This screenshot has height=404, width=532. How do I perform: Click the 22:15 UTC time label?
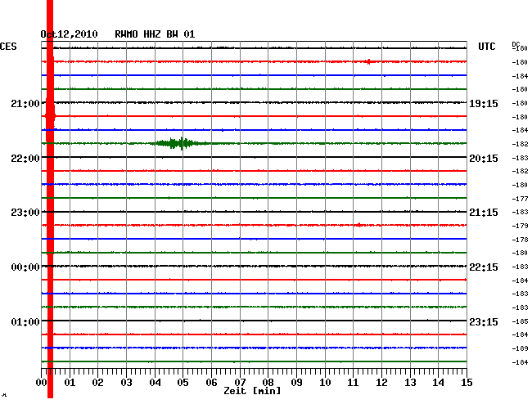point(484,267)
